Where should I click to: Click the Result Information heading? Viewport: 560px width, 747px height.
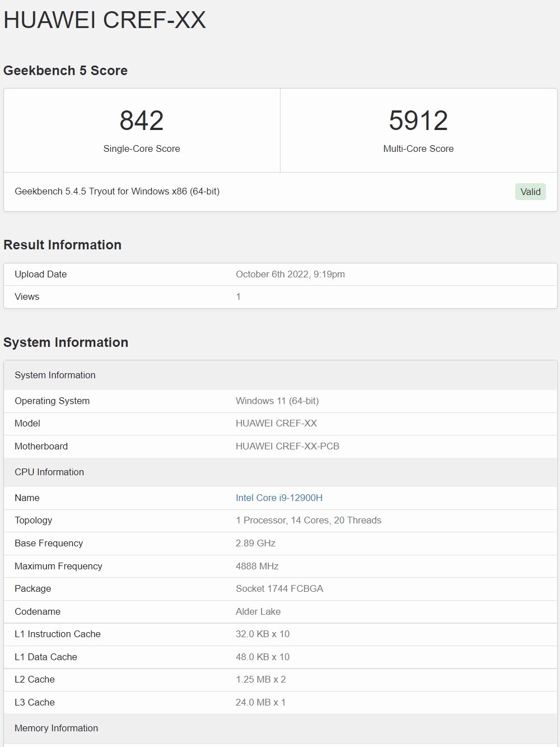pos(62,245)
